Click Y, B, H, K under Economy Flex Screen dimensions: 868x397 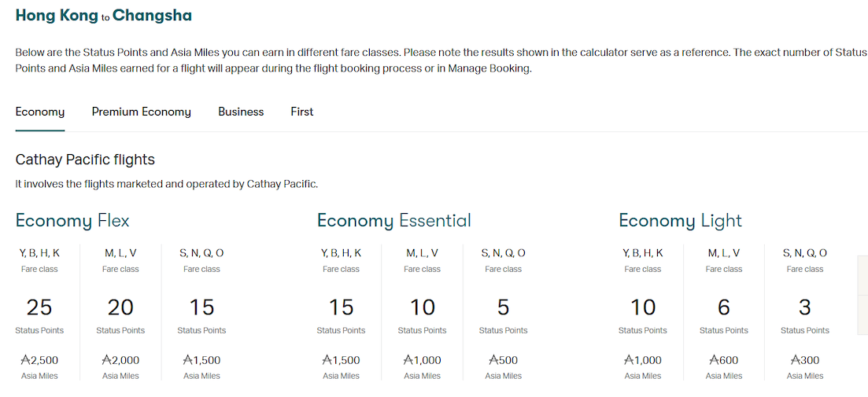click(x=39, y=253)
